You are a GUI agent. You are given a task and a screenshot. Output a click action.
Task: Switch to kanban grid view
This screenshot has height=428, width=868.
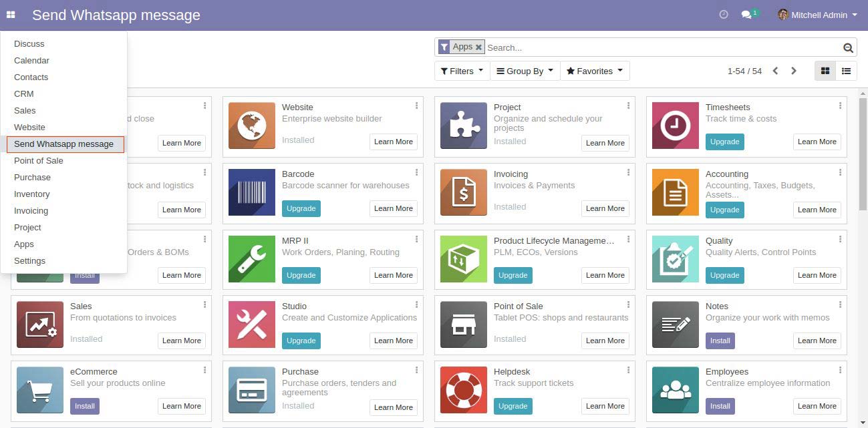coord(825,71)
